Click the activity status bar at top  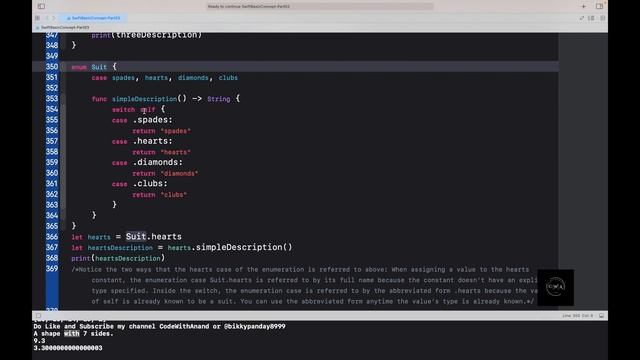[x=320, y=6]
